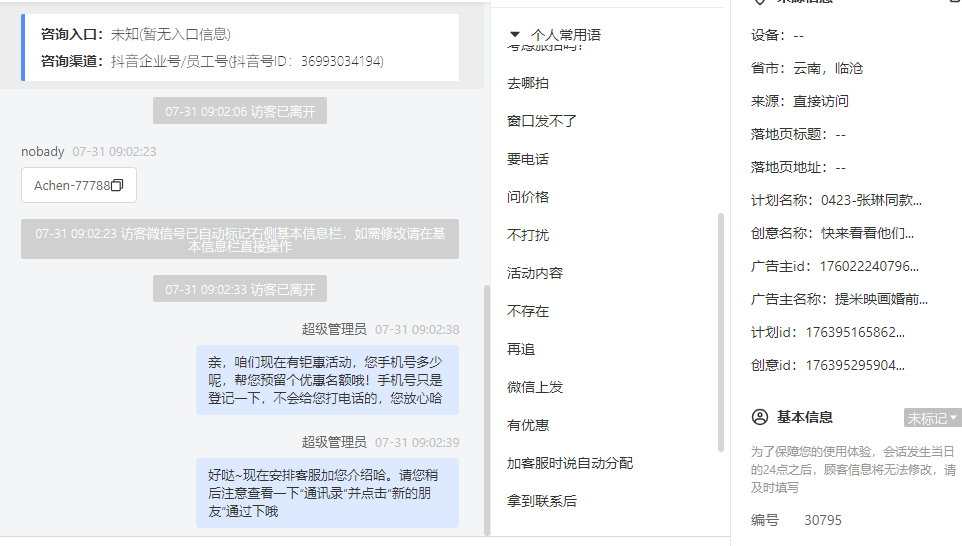This screenshot has height=546, width=962.
Task: Select quick phrase 不打扰
Action: click(528, 236)
